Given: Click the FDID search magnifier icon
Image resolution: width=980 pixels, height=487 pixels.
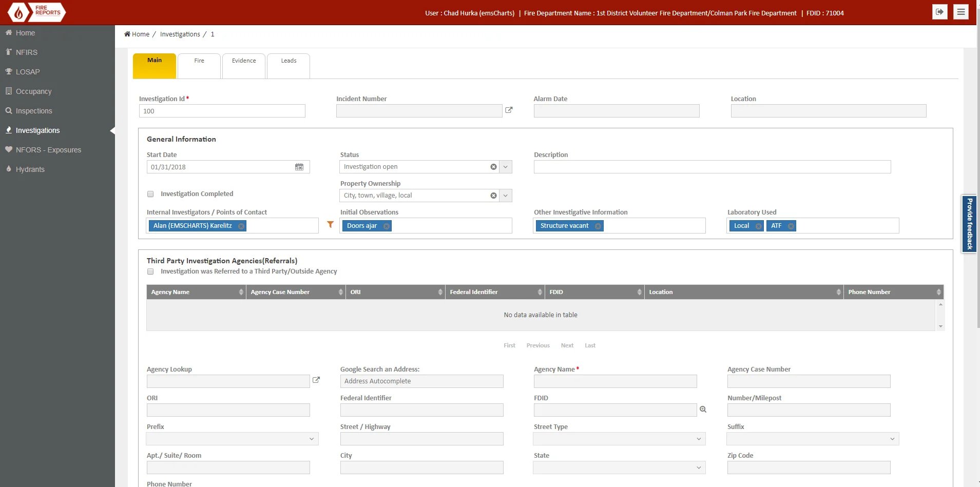Looking at the screenshot, I should pyautogui.click(x=703, y=409).
